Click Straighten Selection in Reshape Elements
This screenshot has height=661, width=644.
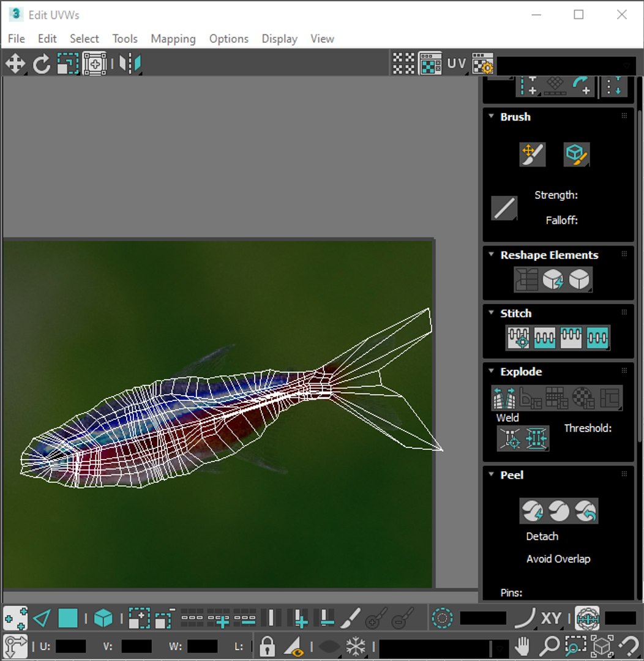[x=526, y=279]
